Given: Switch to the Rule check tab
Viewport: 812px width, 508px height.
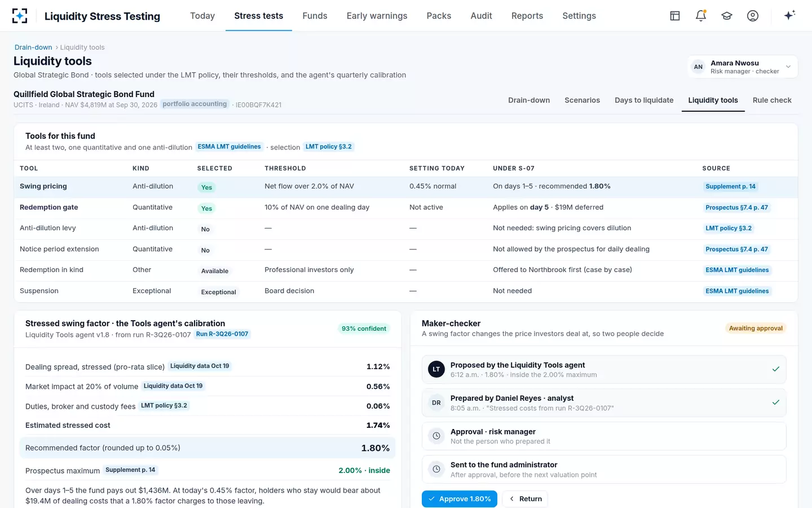Looking at the screenshot, I should (772, 100).
